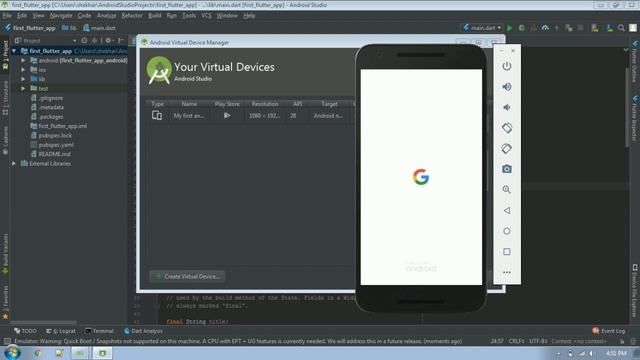Expand External Libraries node

click(x=14, y=163)
